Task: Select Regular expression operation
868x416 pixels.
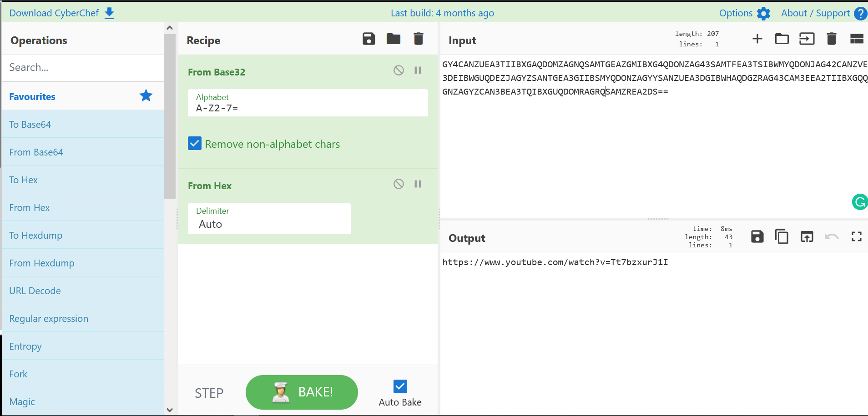Action: click(x=83, y=318)
